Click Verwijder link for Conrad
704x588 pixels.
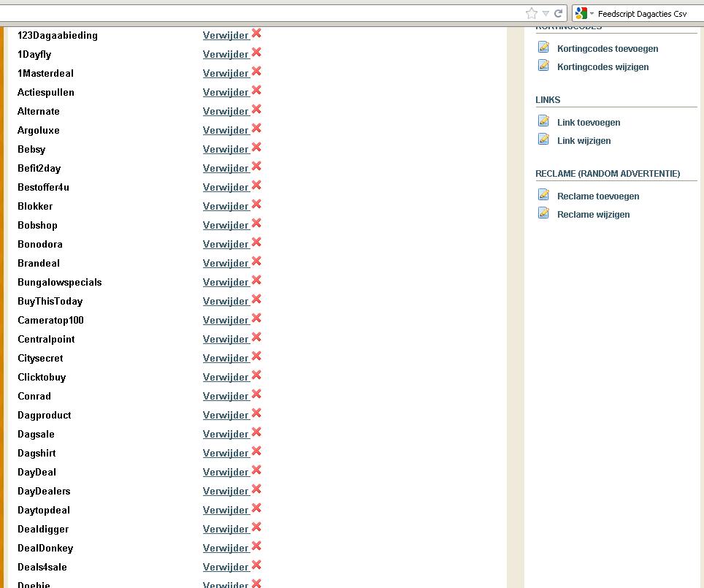[226, 396]
